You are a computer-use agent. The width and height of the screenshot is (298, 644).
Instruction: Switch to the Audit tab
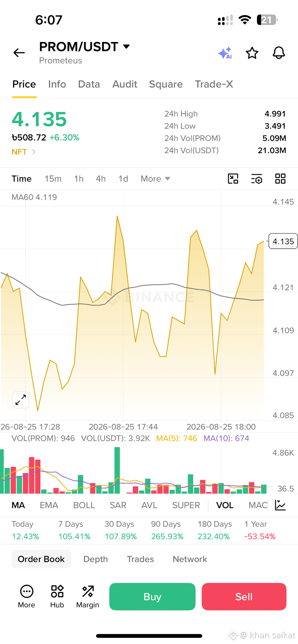click(125, 84)
